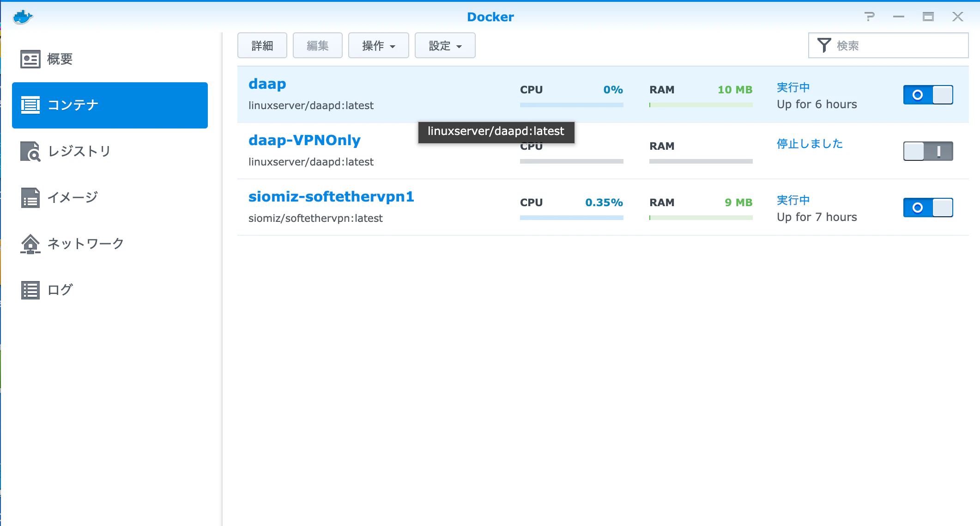Turn off the siomiz-softethervpn1 container switch
This screenshot has width=980, height=526.
pyautogui.click(x=928, y=208)
